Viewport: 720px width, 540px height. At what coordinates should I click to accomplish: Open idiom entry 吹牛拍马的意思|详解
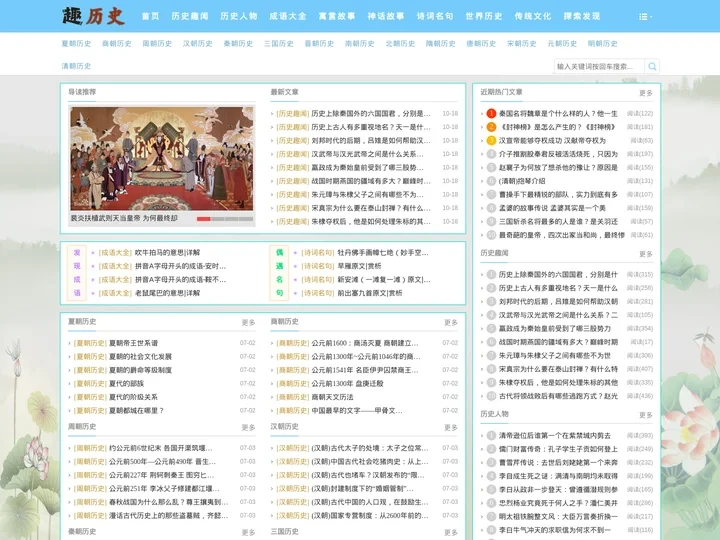(x=167, y=253)
